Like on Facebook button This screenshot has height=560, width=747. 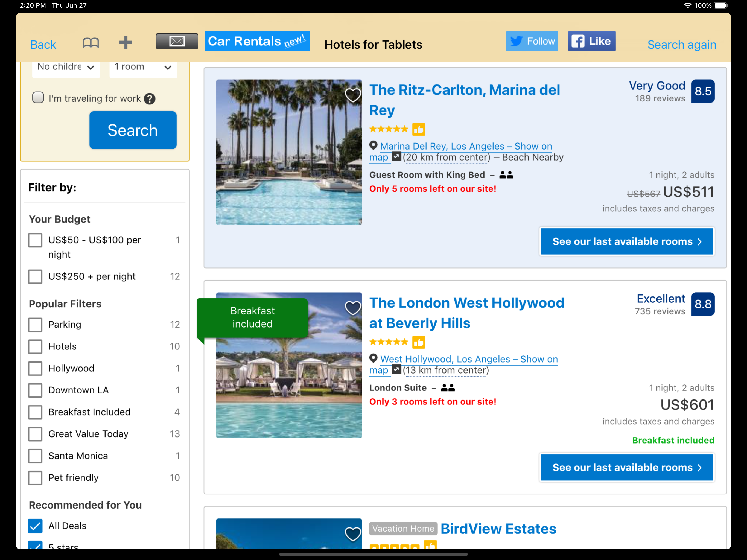point(592,41)
